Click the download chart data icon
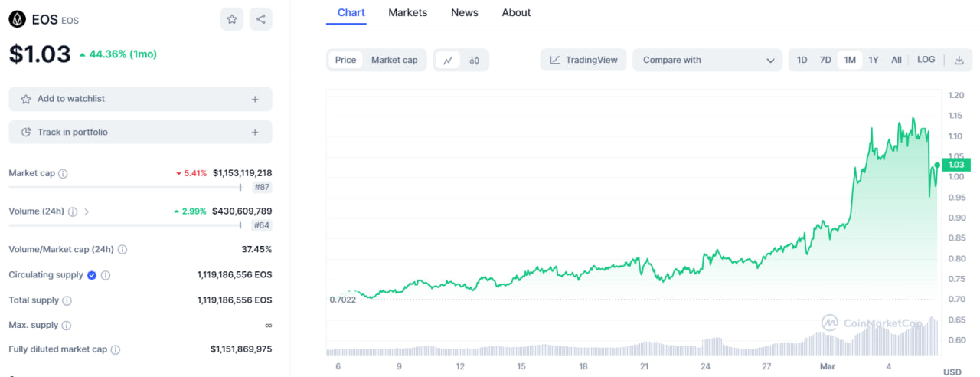980x377 pixels. [x=959, y=60]
